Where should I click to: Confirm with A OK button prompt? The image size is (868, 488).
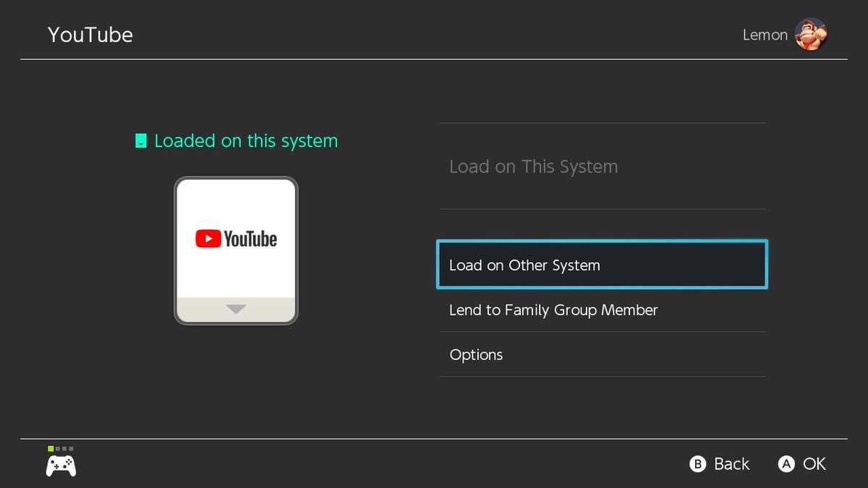(801, 464)
